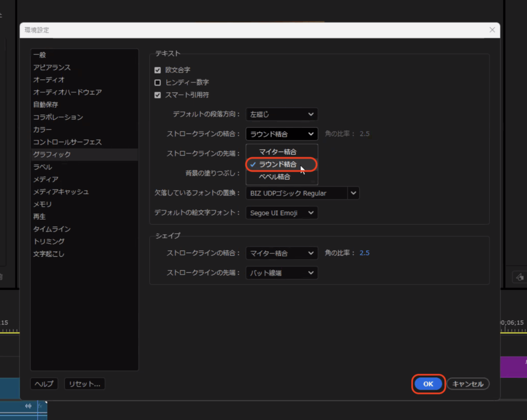This screenshot has width=527, height=420.
Task: Toggle the 欧文合字 checkbox
Action: tap(158, 70)
